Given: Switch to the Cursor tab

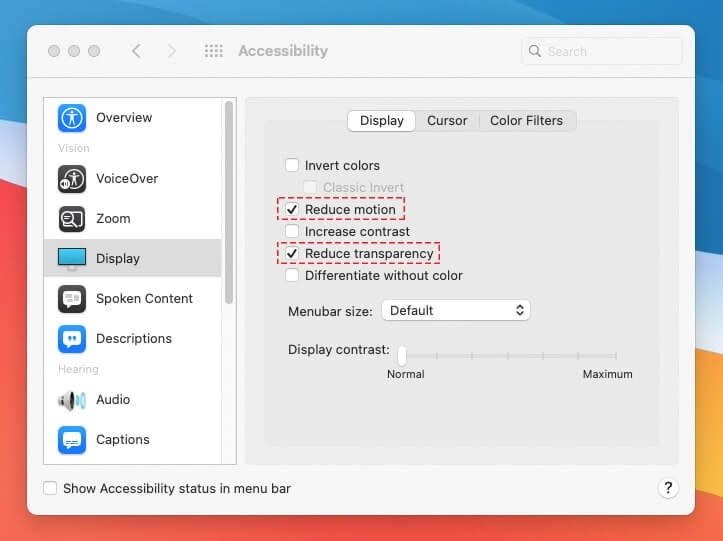Looking at the screenshot, I should [447, 121].
